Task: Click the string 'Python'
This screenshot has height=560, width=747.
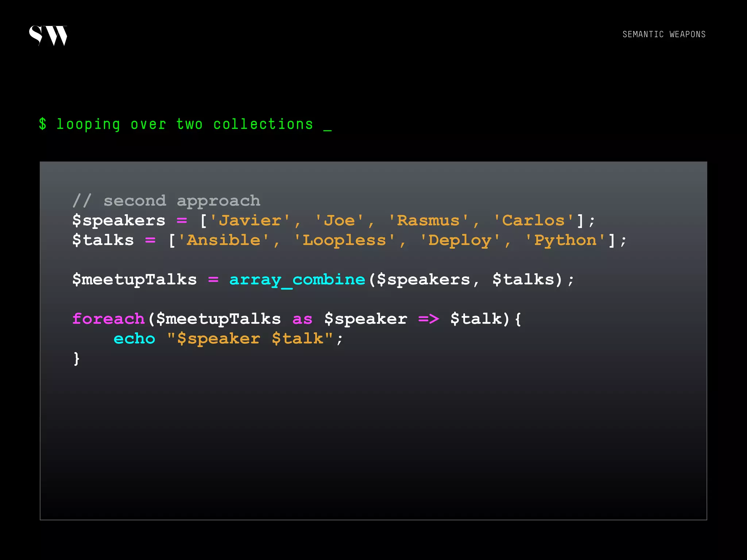Action: tap(565, 241)
